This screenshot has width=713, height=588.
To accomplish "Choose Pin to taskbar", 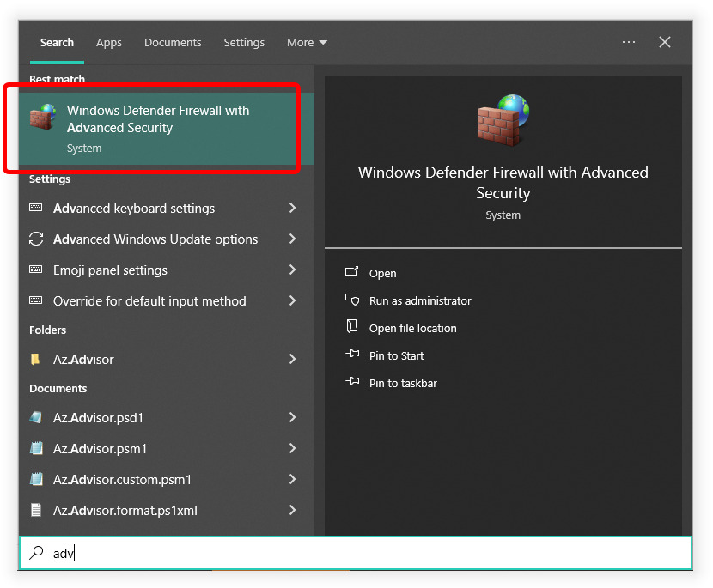I will click(403, 383).
